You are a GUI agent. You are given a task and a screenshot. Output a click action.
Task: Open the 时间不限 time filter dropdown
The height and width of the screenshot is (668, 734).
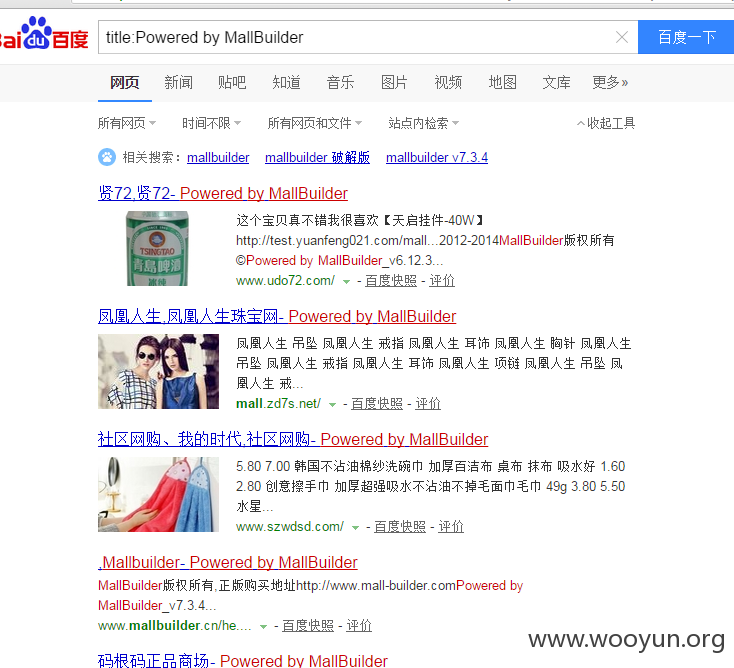pyautogui.click(x=211, y=123)
